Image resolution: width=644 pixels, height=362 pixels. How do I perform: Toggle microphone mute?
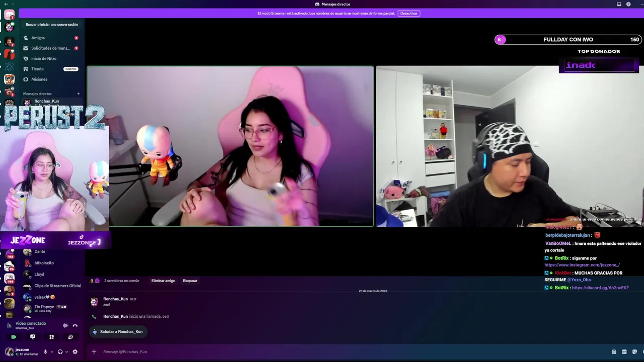(45, 352)
